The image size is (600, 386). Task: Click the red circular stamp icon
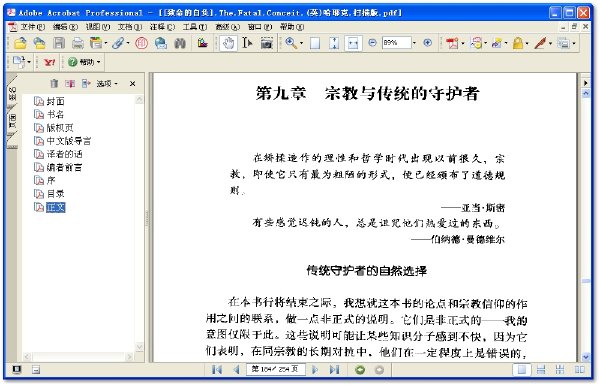[142, 43]
